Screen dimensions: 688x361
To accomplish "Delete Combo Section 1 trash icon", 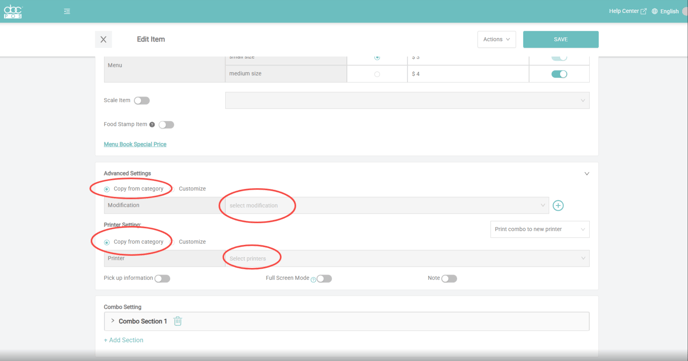I will 177,321.
